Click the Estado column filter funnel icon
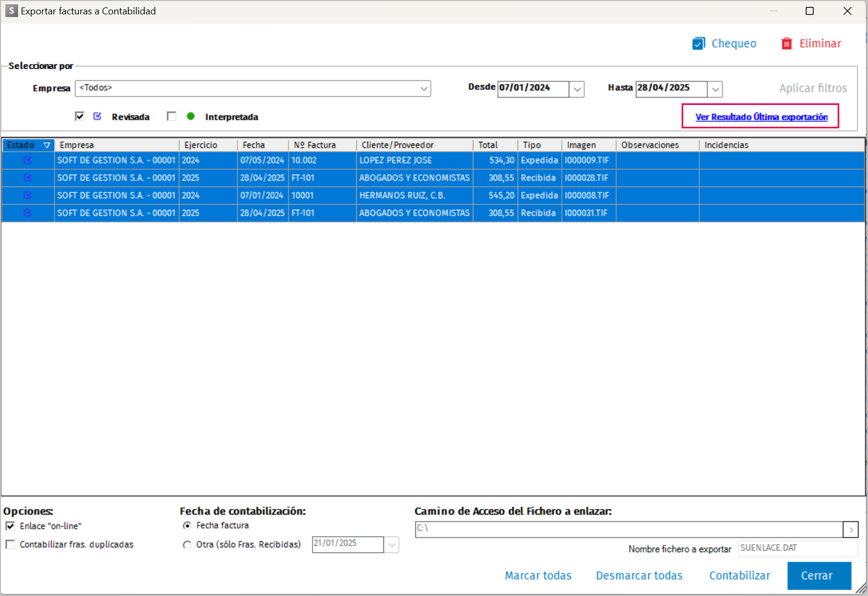The image size is (868, 596). [47, 145]
